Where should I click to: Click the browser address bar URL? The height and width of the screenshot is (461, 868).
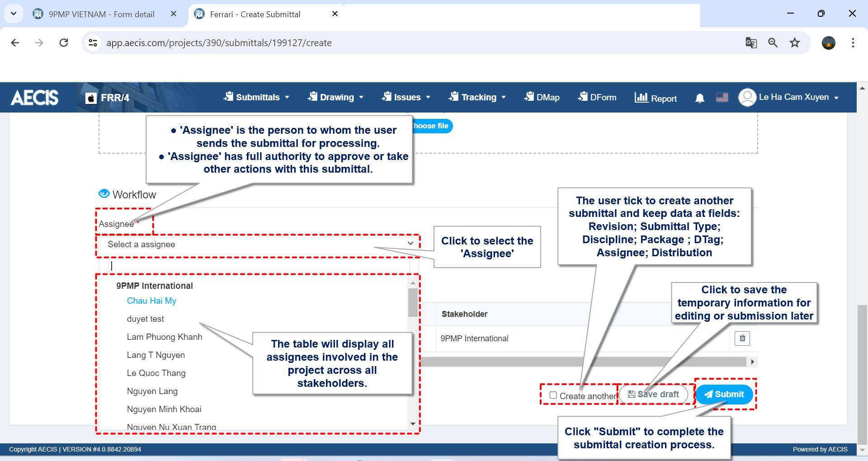[219, 43]
